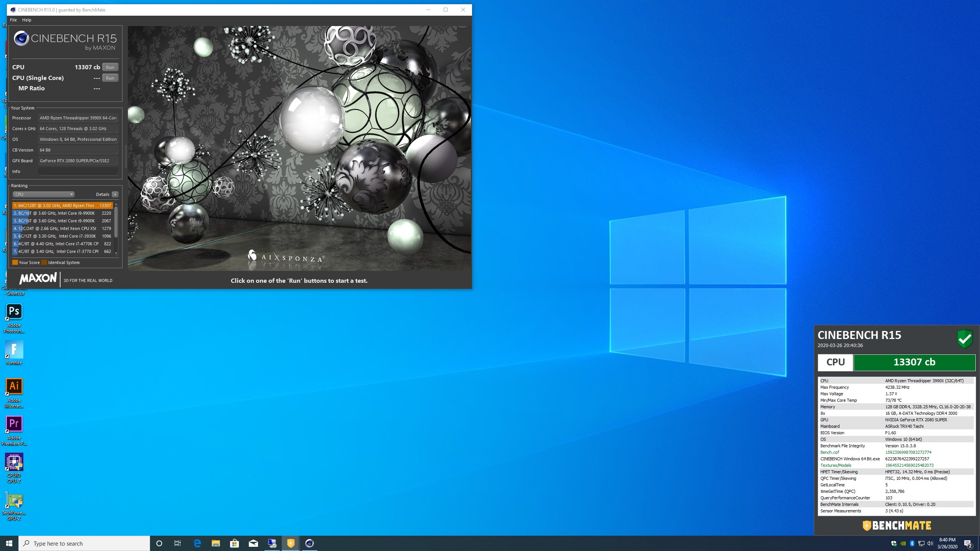Open Adobe Photoshop desktop shortcut
Viewport: 980px width, 551px height.
[x=14, y=318]
